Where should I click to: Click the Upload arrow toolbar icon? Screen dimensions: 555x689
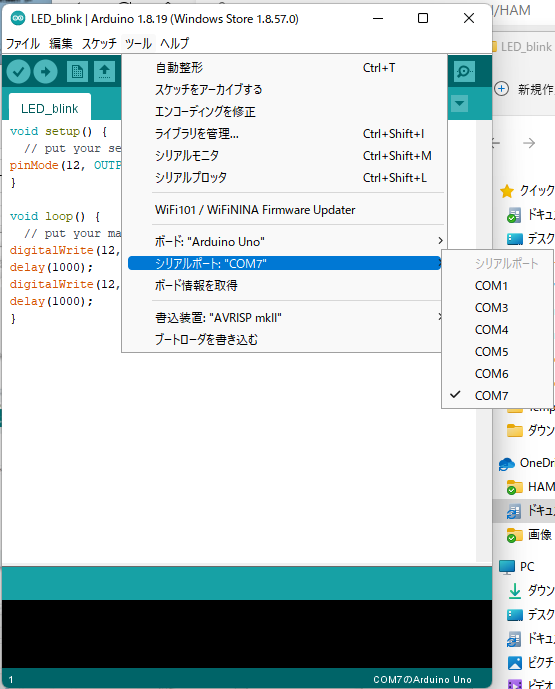[46, 72]
